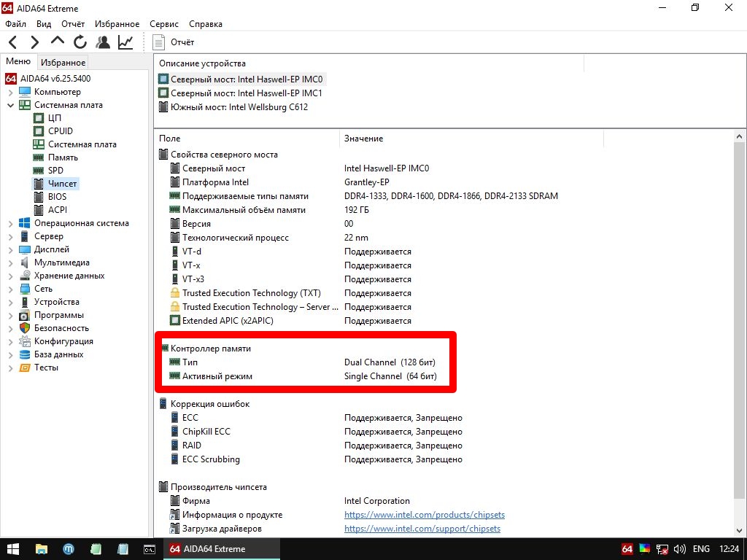Expand the Сервер tree node
The image size is (747, 560).
(x=10, y=236)
